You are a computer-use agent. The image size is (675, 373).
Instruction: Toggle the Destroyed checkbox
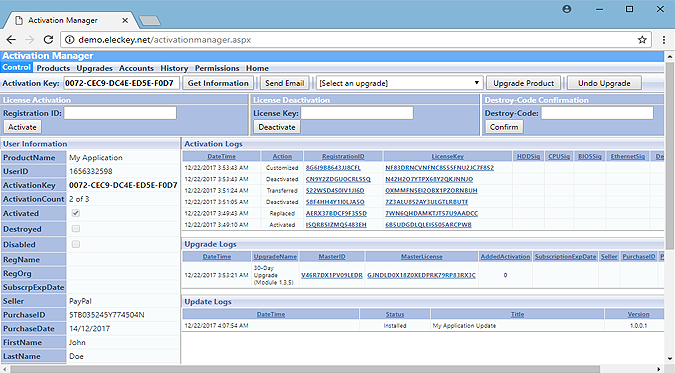click(76, 229)
